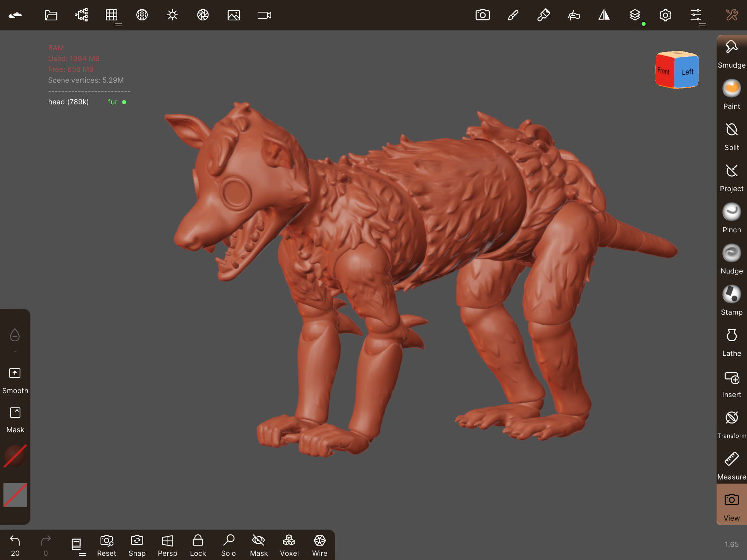Click the 1.65 version number
This screenshot has width=747, height=560.
(732, 544)
